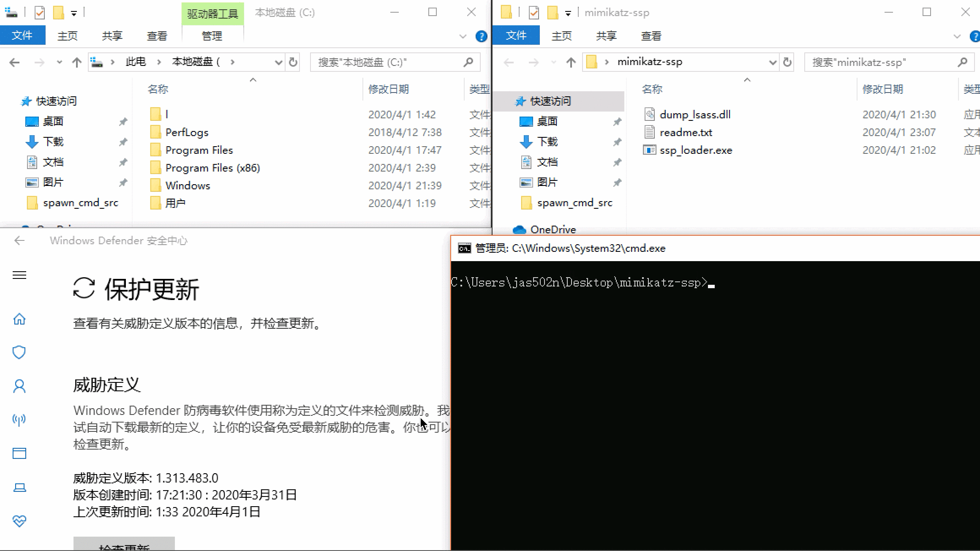Select the Program Files (x86) folder
Image resolution: width=980 pixels, height=551 pixels.
212,168
